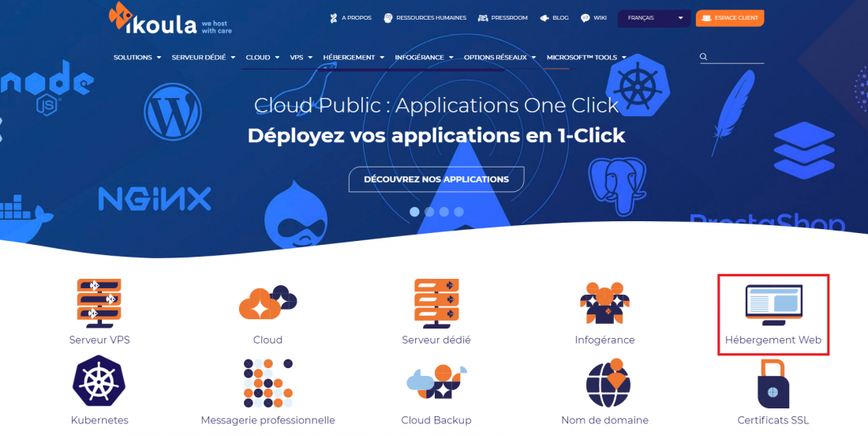Click the Messagerie professionnelle label
Viewport: 868px width, 436px height.
[268, 420]
